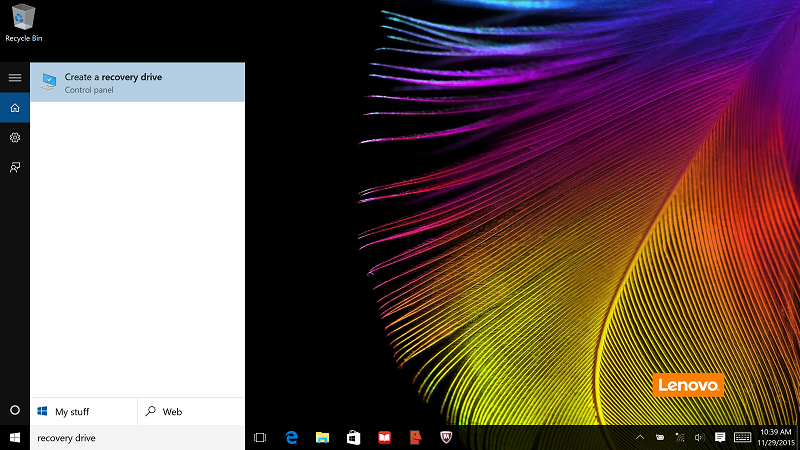Launch Microsoft Edge from the taskbar
The width and height of the screenshot is (800, 450).
tap(291, 438)
